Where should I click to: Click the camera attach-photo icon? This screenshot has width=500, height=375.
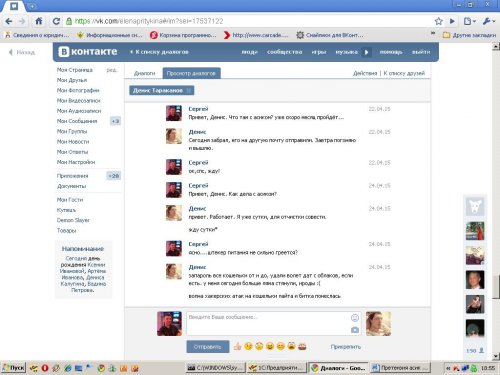tap(355, 330)
